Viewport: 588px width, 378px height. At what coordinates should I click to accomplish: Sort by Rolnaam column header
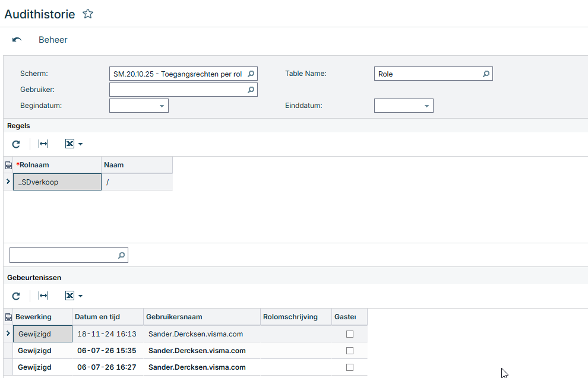pos(57,165)
